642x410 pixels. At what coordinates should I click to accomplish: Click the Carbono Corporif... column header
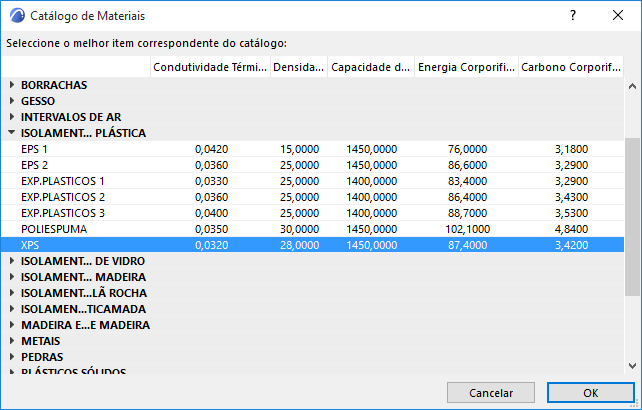pyautogui.click(x=571, y=67)
